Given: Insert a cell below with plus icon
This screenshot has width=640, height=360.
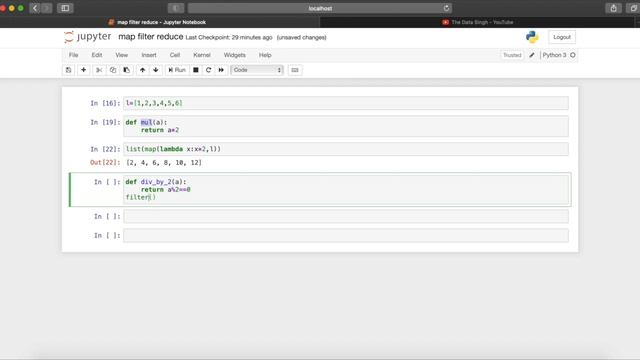Looking at the screenshot, I should pos(83,70).
